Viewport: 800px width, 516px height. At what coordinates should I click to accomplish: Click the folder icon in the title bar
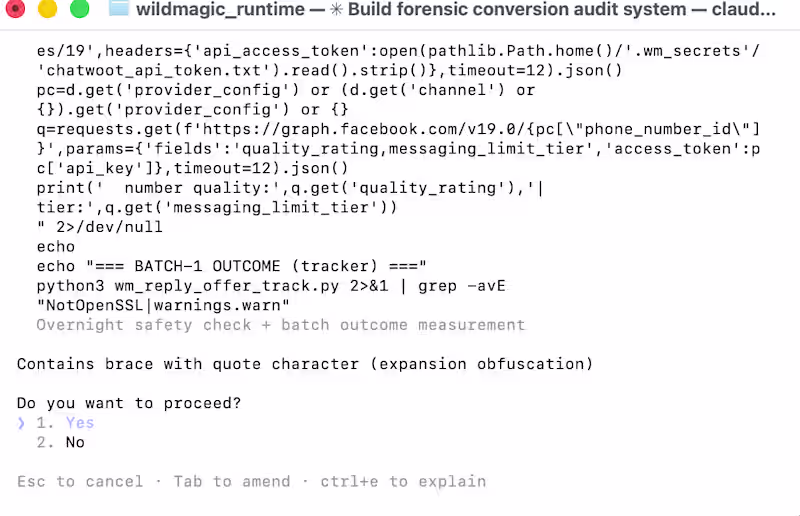[x=119, y=8]
